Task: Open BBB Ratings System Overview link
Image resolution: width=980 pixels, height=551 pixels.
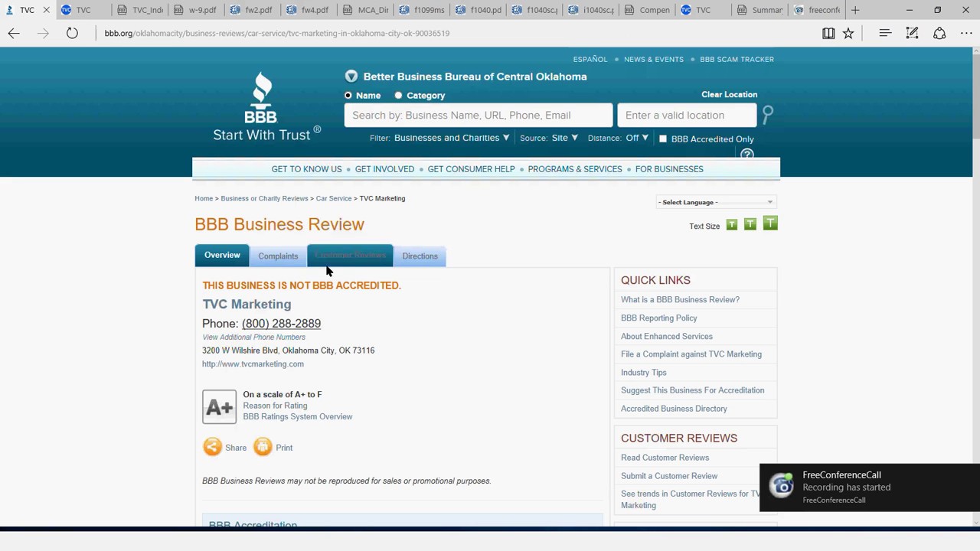Action: [298, 416]
